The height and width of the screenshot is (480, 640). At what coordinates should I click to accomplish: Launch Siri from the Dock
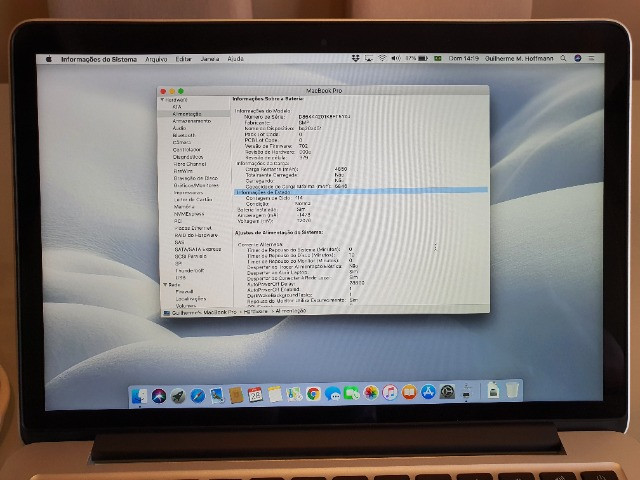159,396
